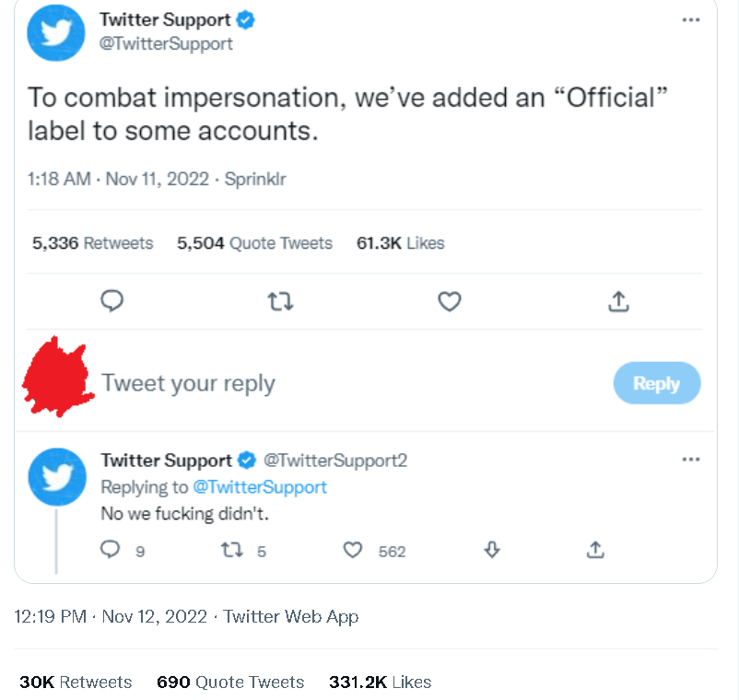The image size is (739, 700).
Task: Click share icon under the main tweet
Action: click(x=619, y=301)
